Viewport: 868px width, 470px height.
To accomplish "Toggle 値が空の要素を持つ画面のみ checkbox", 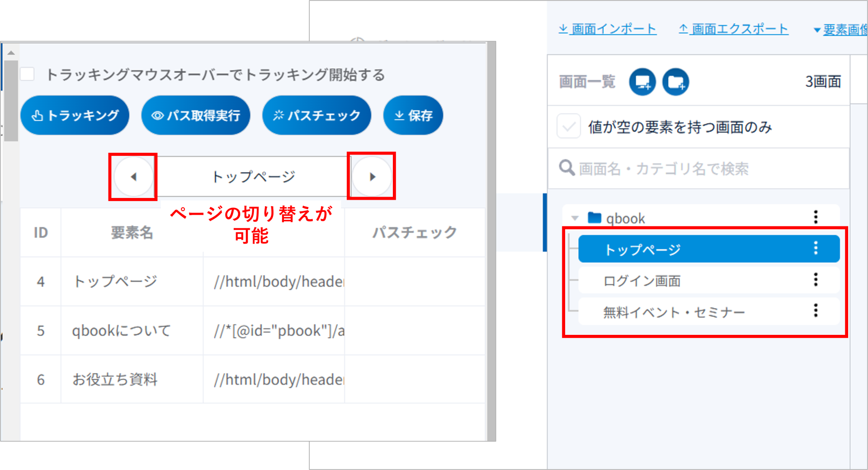I will pyautogui.click(x=568, y=127).
